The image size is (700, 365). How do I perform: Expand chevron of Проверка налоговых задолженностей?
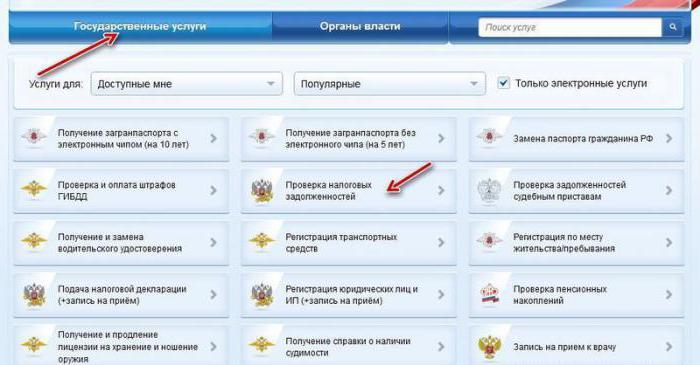tap(441, 191)
